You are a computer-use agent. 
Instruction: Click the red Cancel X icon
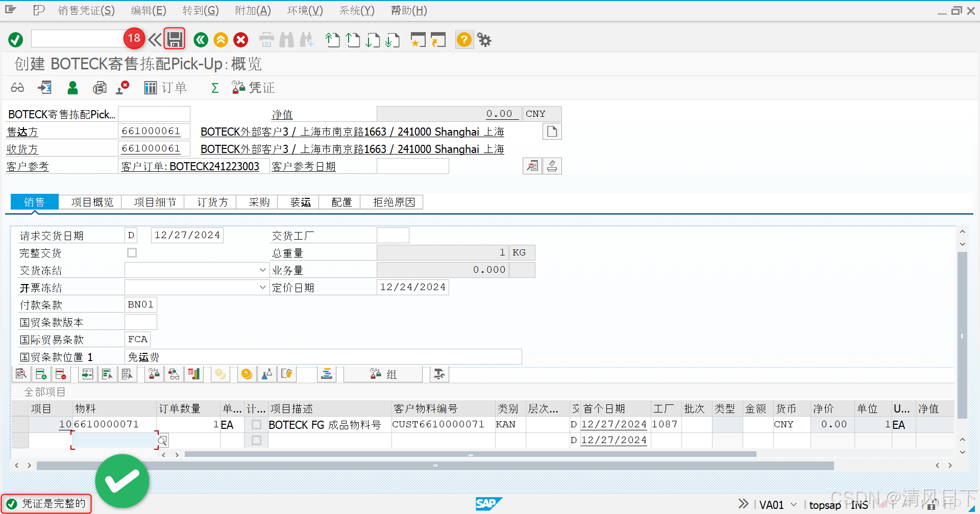coord(241,40)
